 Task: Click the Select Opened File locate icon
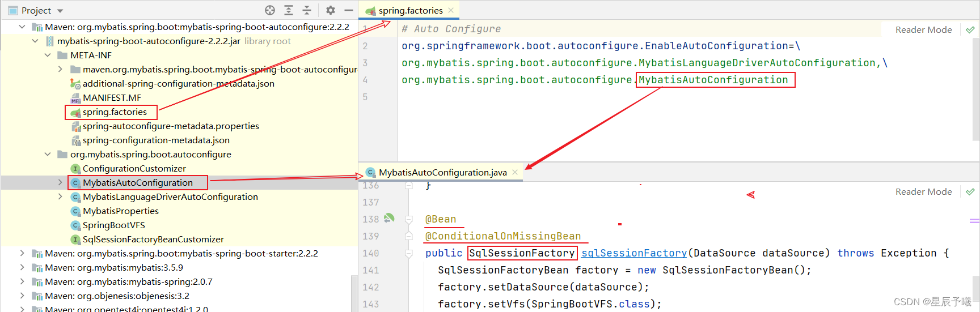(270, 10)
